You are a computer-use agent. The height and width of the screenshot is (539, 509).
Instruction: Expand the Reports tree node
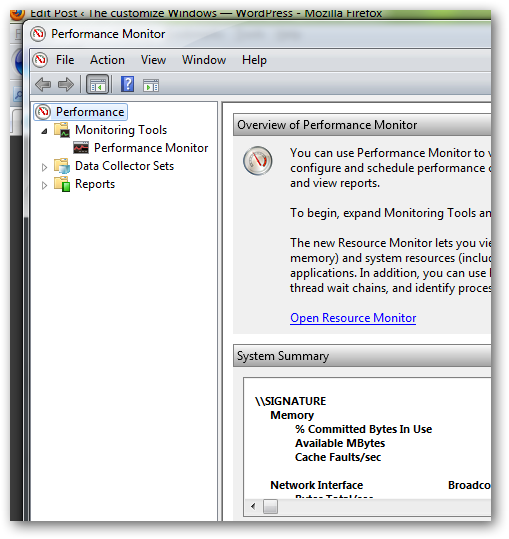coord(44,185)
